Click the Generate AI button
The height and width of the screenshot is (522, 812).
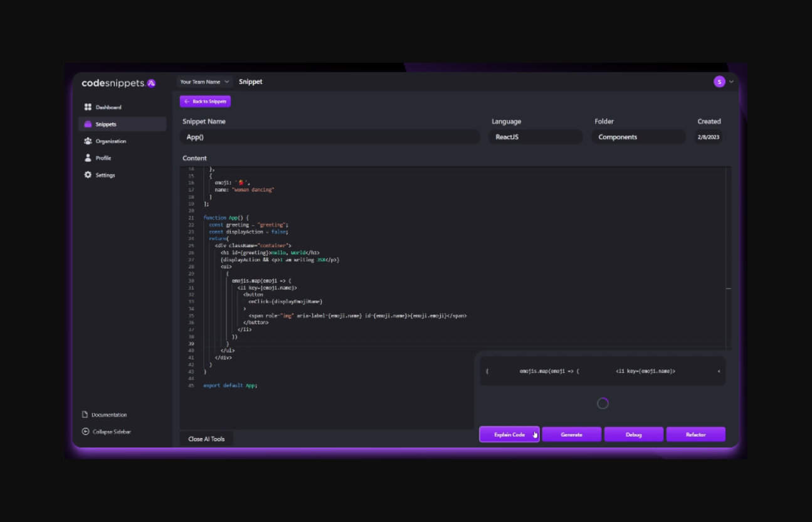571,434
